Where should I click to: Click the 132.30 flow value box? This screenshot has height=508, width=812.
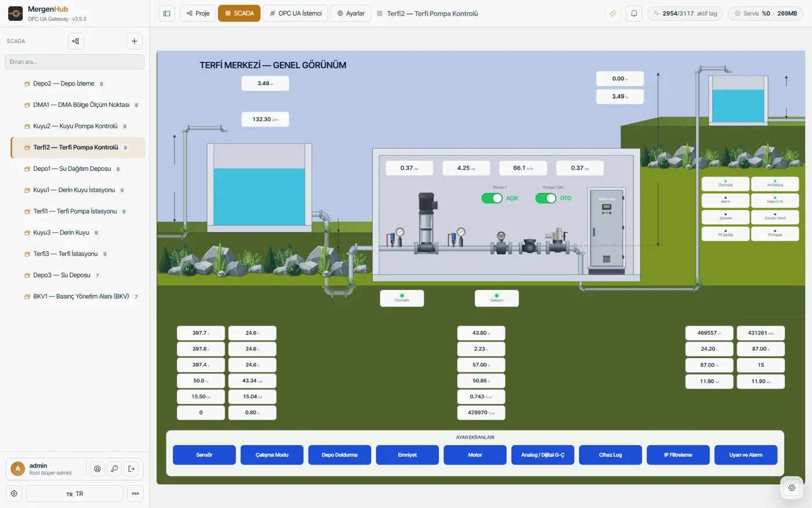click(265, 119)
